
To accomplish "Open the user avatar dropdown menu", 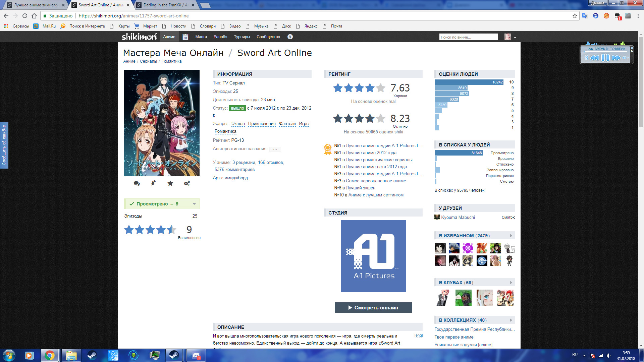I will pyautogui.click(x=515, y=37).
